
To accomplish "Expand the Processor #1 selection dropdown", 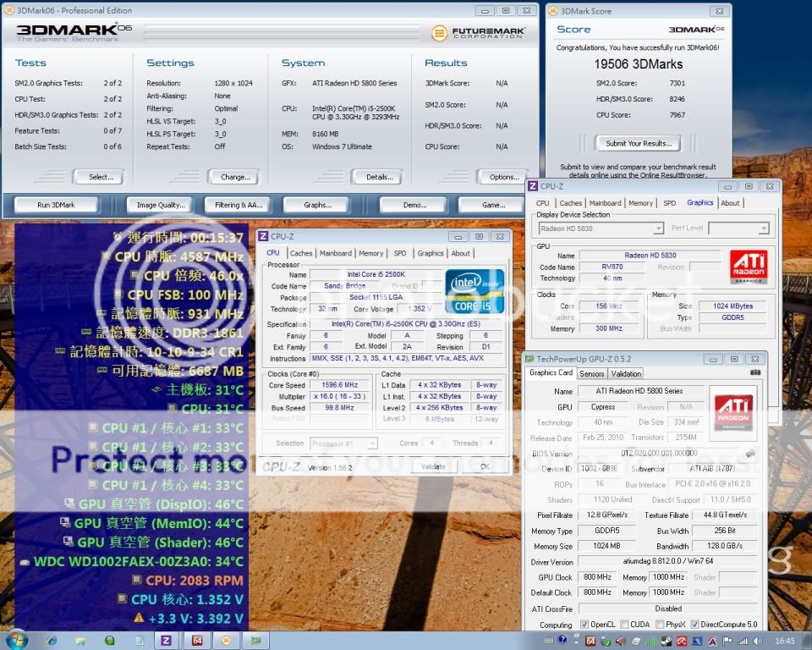I will [343, 443].
